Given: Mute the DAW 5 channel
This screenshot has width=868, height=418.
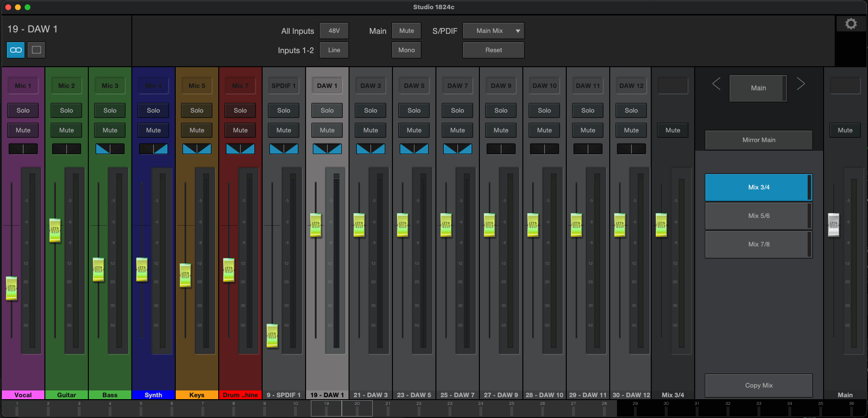Looking at the screenshot, I should click(x=414, y=130).
